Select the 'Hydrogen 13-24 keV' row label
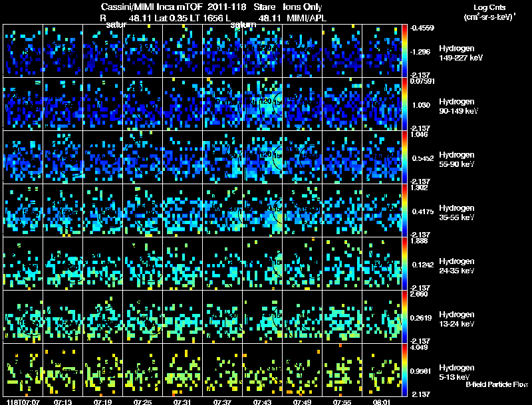The height and width of the screenshot is (405, 532). click(457, 319)
